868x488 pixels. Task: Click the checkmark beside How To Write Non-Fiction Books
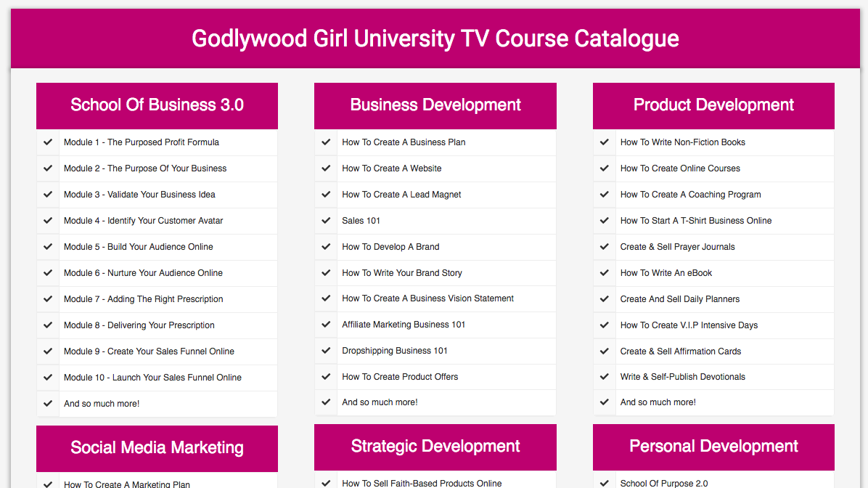pos(604,142)
